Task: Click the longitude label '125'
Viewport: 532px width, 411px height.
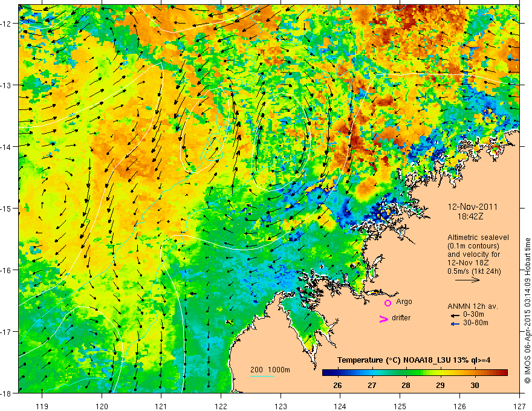Action: point(400,407)
